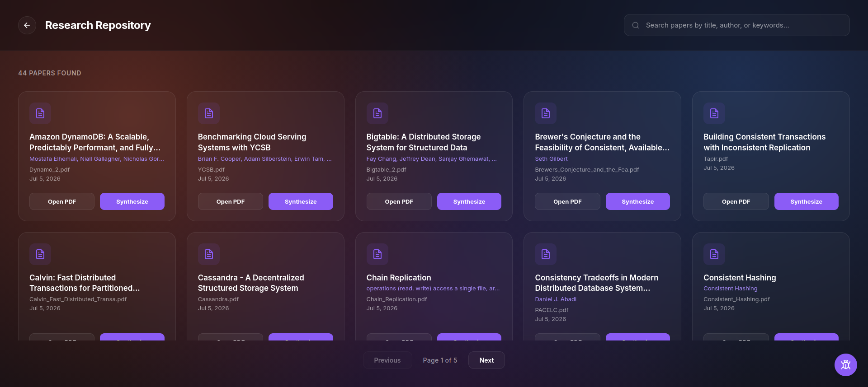
Task: Select the Benchmarking Cloud Serving Systems title
Action: (x=252, y=142)
